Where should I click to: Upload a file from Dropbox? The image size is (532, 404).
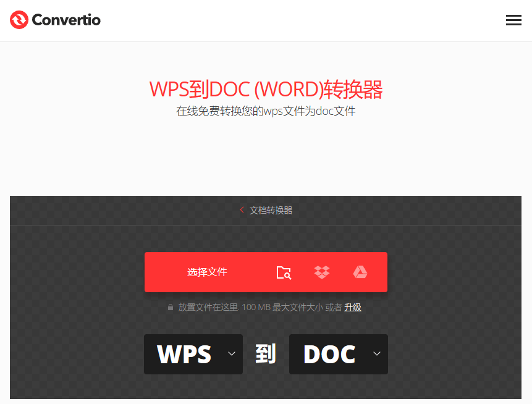321,272
